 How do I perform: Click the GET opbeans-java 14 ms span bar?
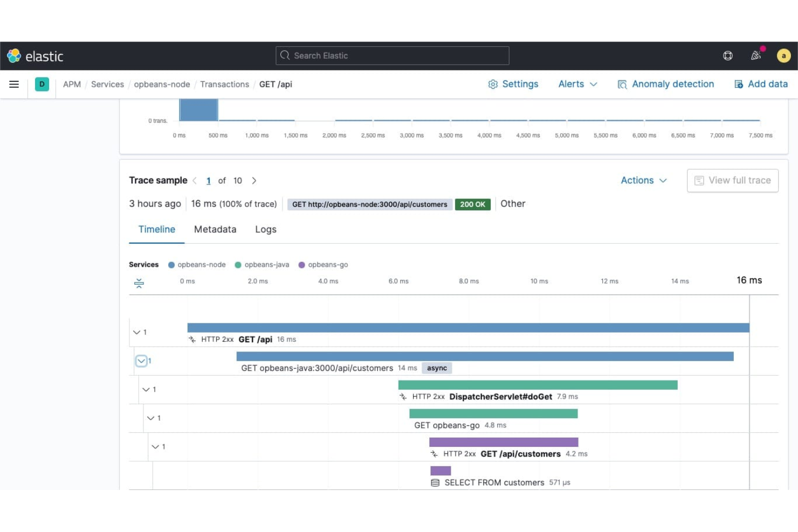point(485,356)
